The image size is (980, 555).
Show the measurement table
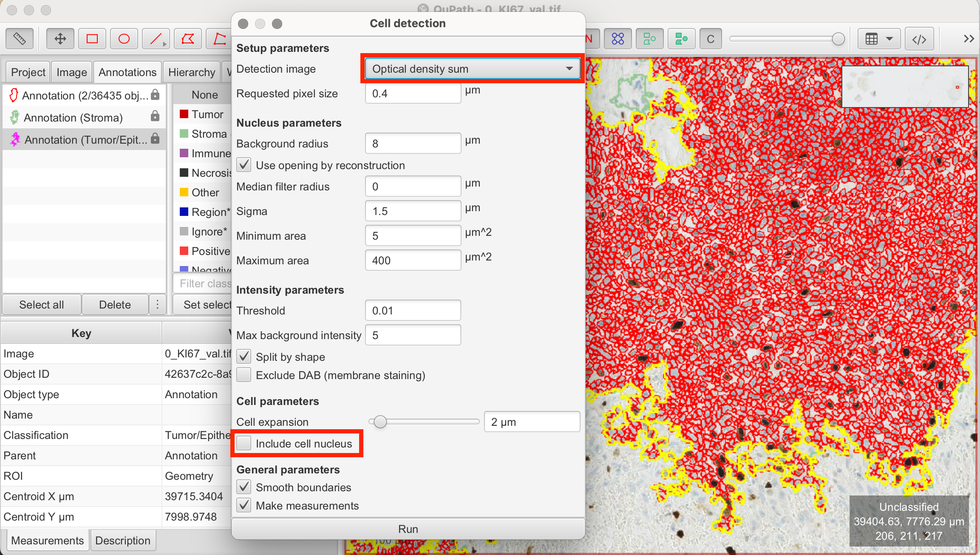point(872,39)
